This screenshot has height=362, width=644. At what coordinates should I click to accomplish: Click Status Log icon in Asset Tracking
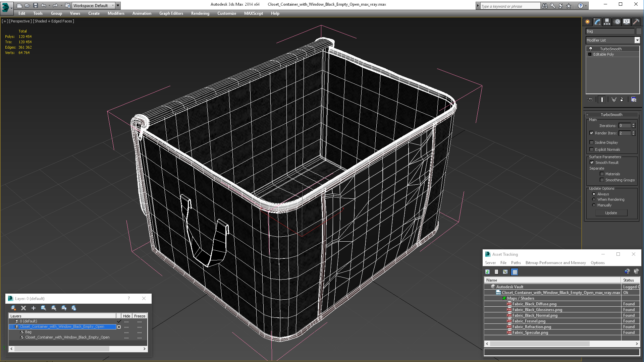pos(496,272)
